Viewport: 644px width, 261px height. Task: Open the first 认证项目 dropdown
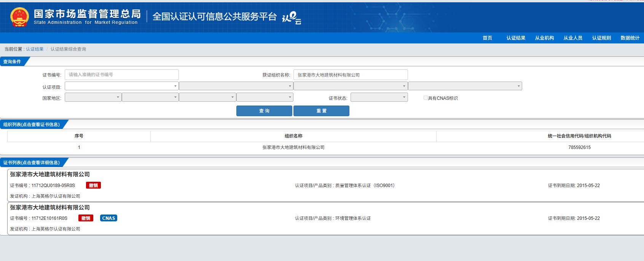click(122, 86)
